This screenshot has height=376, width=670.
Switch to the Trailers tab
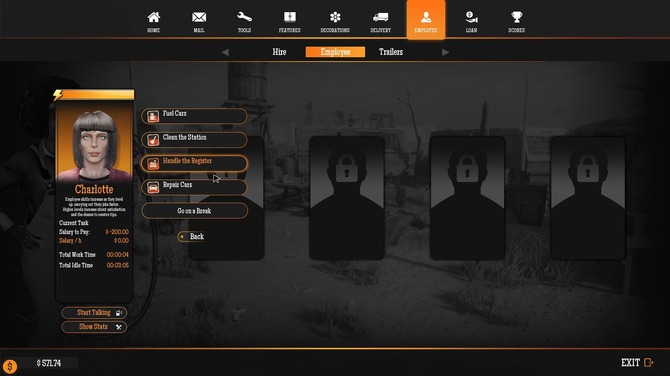[x=391, y=52]
